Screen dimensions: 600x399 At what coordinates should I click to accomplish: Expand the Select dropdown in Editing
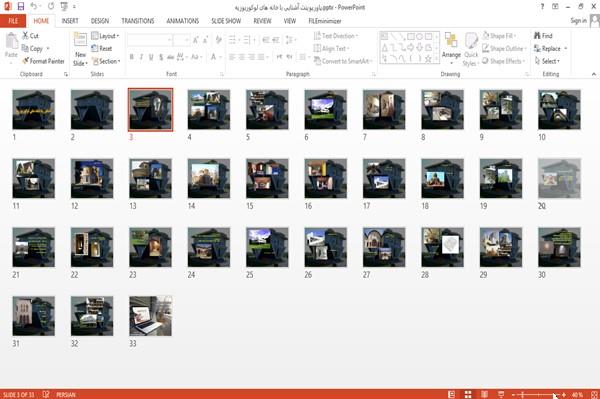click(x=547, y=61)
